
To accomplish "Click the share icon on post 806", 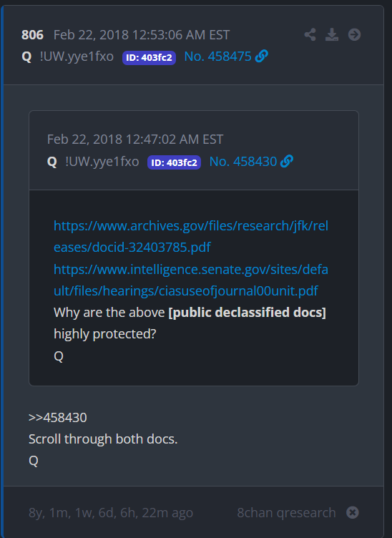I will pos(310,34).
